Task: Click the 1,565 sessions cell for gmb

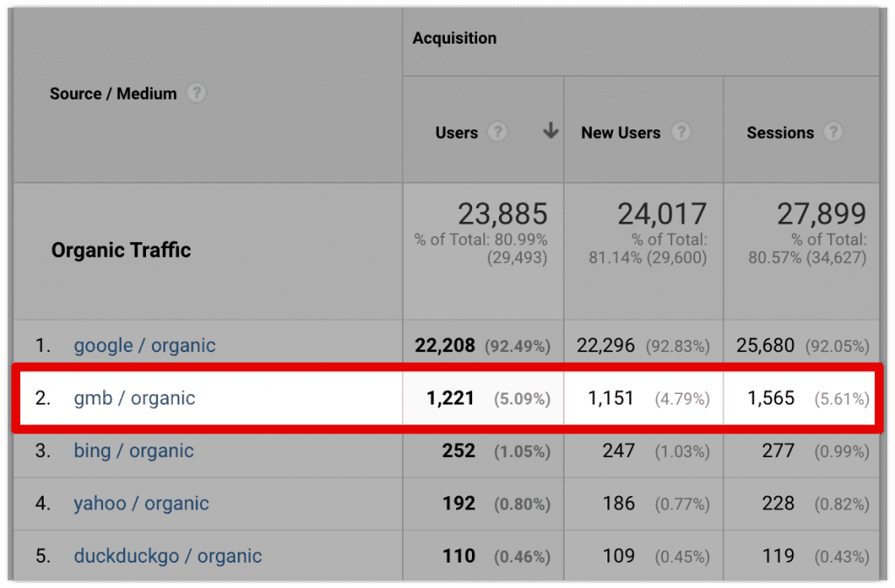Action: [771, 398]
